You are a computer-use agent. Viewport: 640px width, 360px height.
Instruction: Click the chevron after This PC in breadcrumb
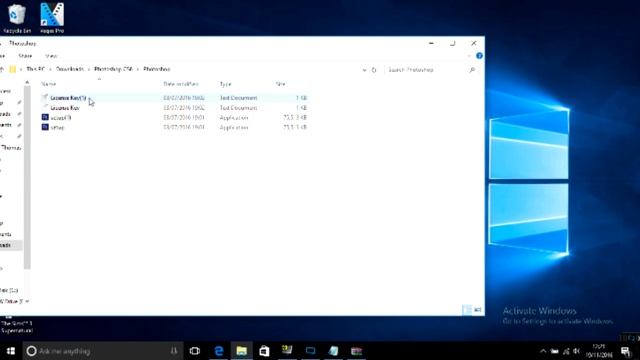coord(50,69)
